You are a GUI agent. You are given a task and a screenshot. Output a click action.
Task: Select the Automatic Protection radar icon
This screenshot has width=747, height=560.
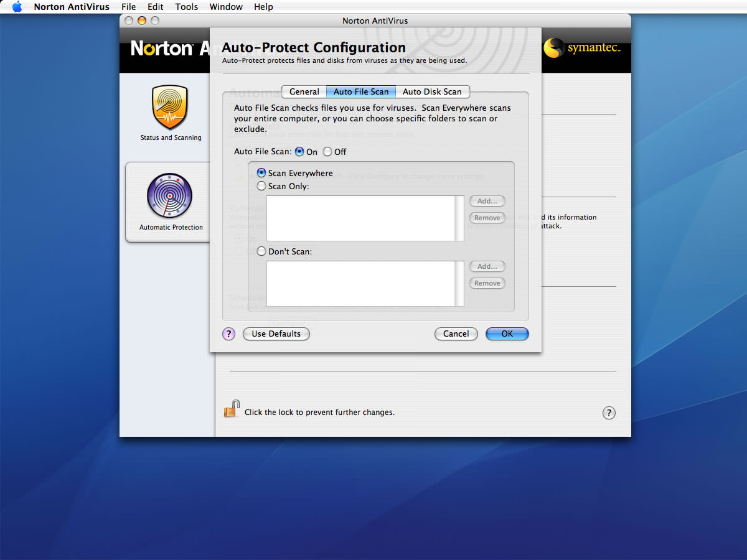(x=169, y=196)
